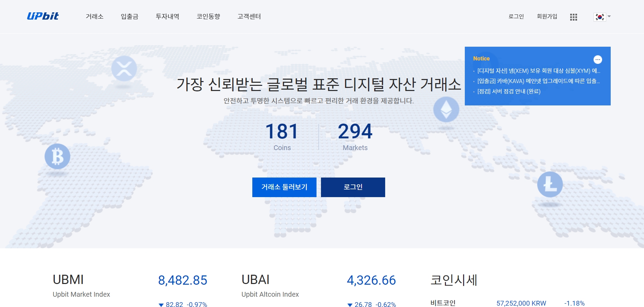This screenshot has height=307, width=644.
Task: Open the 고객센터 menu
Action: (x=249, y=16)
